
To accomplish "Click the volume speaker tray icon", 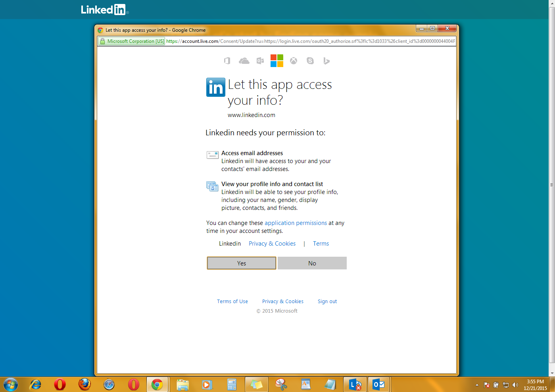I will click(x=515, y=385).
